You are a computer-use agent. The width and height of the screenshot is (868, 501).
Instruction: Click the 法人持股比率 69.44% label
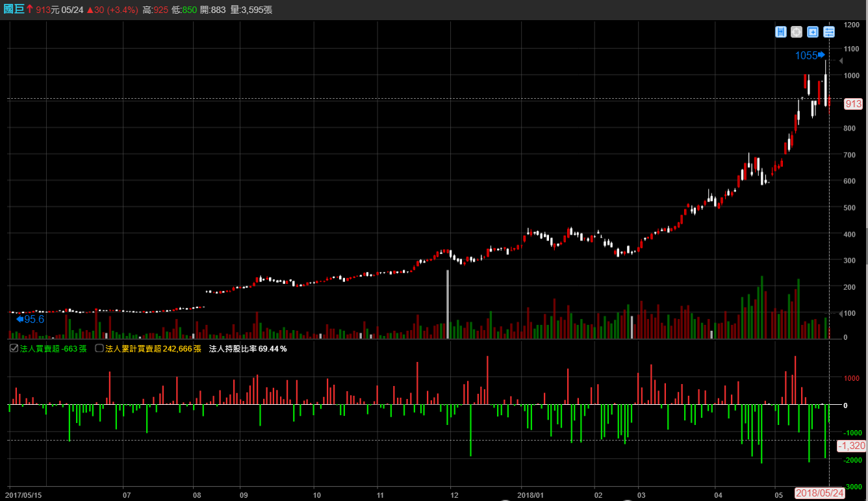click(x=248, y=349)
